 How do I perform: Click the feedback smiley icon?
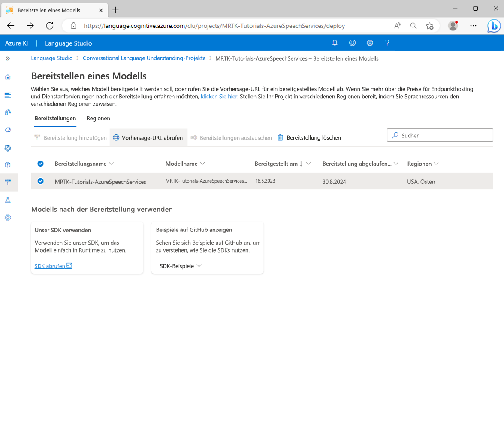pyautogui.click(x=352, y=43)
